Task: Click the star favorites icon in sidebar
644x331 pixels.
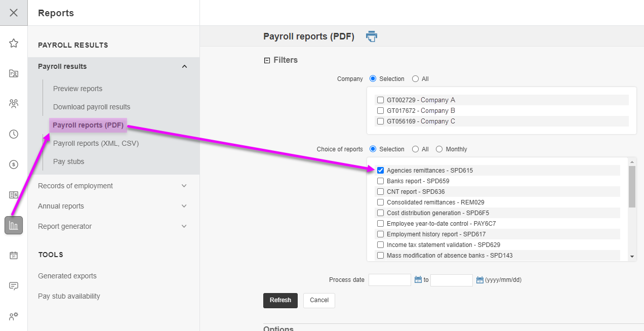Action: click(14, 43)
